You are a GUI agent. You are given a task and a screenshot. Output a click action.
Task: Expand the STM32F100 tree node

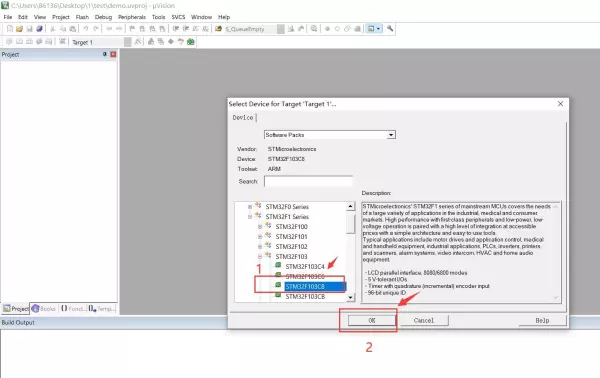(260, 226)
